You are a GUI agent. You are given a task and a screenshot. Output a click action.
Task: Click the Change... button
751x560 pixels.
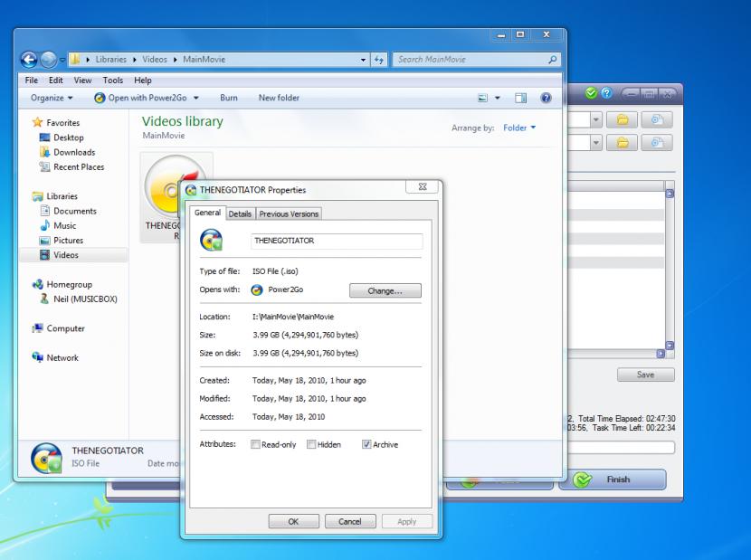click(385, 290)
